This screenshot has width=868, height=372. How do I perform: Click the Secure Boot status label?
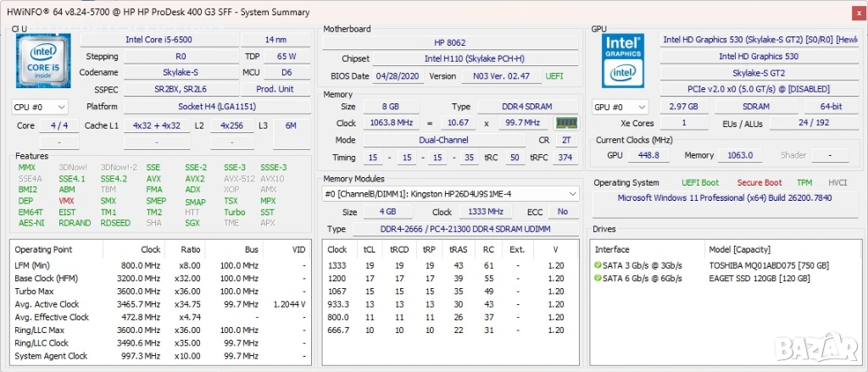pos(759,182)
